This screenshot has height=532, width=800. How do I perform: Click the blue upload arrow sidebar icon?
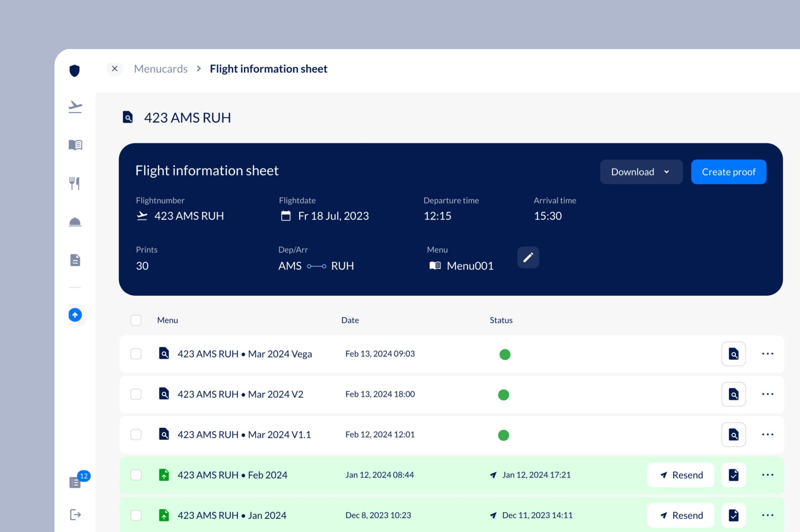75,315
